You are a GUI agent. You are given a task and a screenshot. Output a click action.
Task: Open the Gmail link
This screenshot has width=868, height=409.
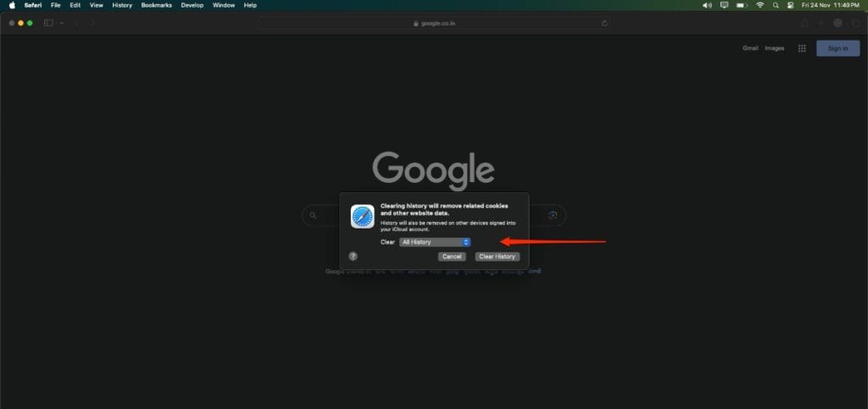coord(750,48)
